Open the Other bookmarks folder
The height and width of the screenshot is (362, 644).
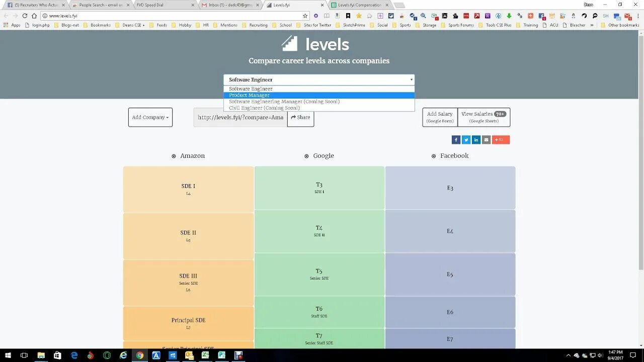[x=620, y=25]
